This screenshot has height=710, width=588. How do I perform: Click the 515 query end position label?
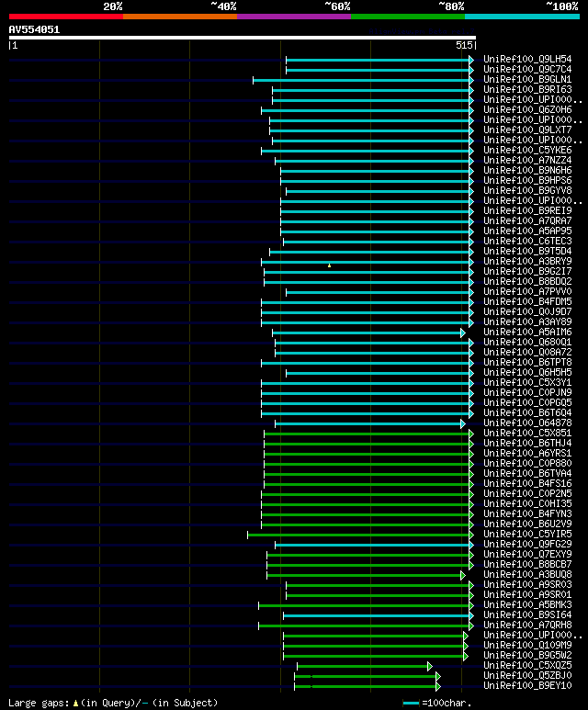pos(464,45)
